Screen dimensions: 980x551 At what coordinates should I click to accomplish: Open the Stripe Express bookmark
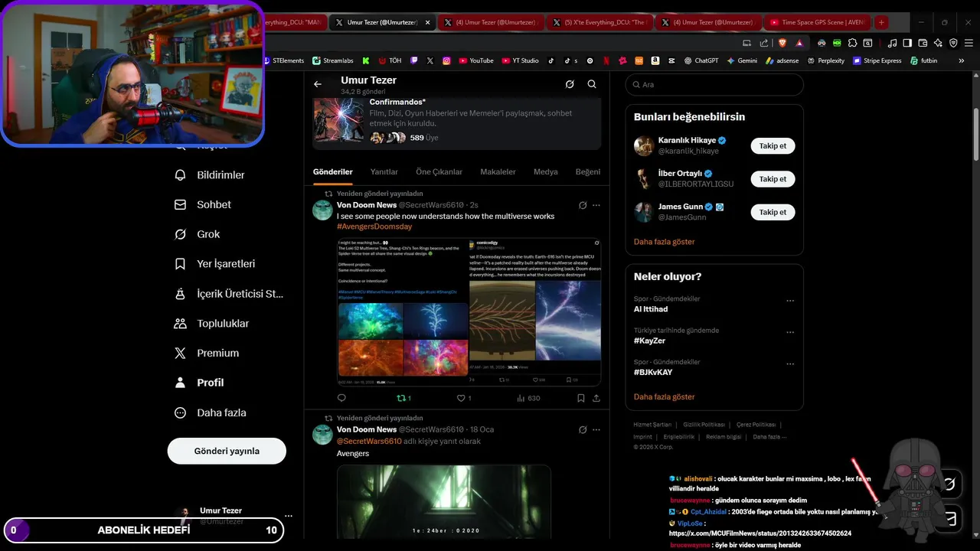pos(877,60)
